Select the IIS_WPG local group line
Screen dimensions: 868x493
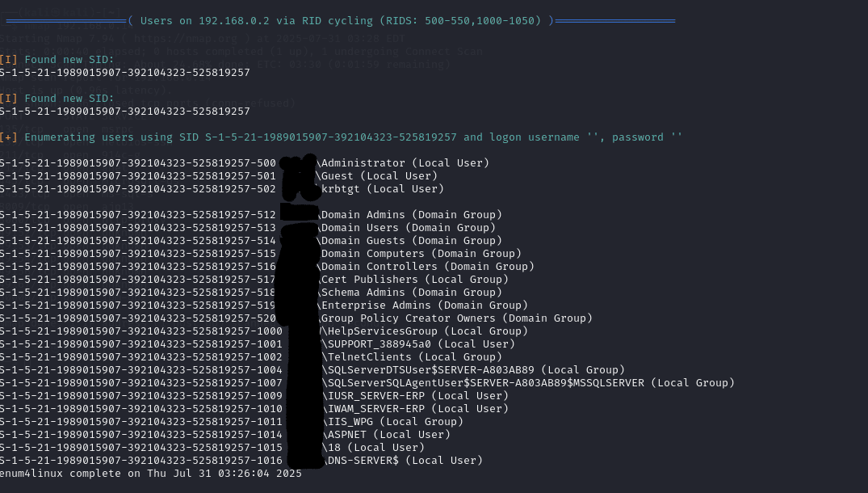pyautogui.click(x=392, y=422)
